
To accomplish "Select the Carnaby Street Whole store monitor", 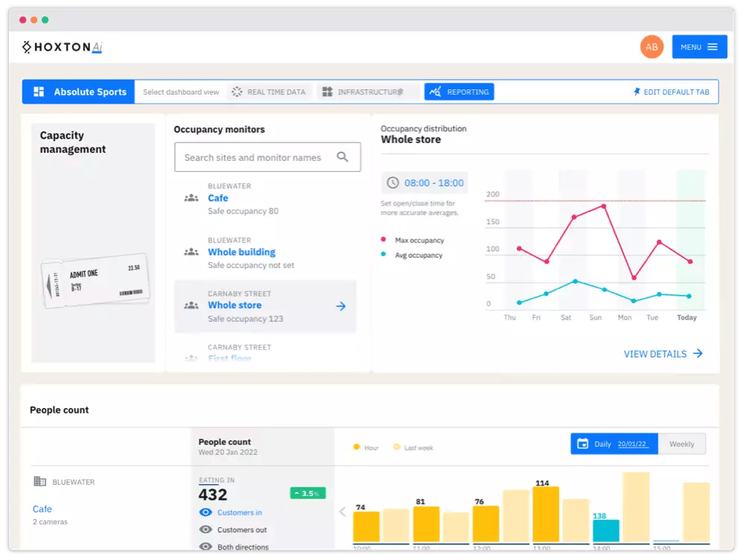I will coord(265,306).
